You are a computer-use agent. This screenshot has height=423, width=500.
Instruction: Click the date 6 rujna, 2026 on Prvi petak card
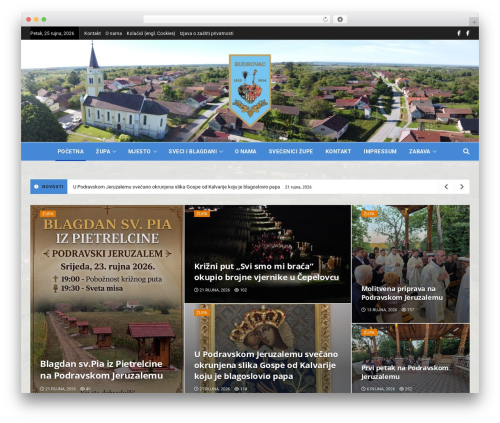click(380, 389)
